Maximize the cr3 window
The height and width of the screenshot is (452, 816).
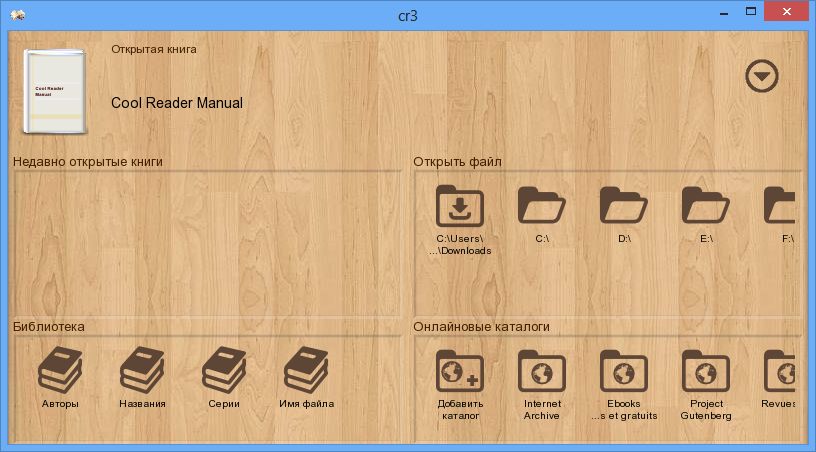(x=750, y=11)
